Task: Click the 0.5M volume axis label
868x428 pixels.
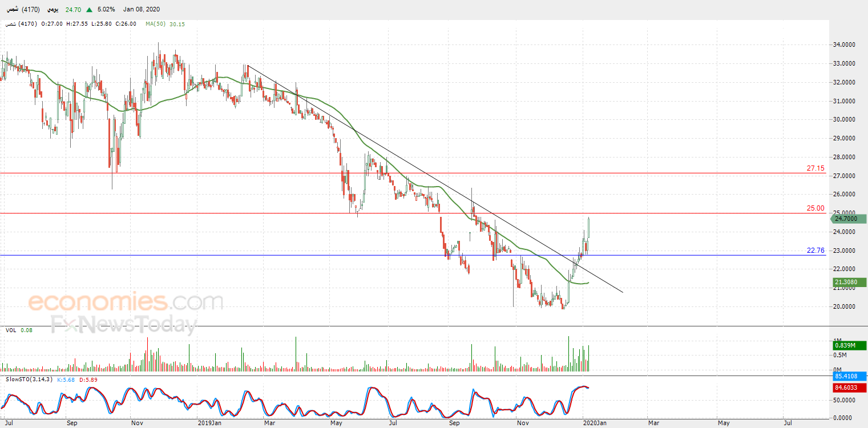Action: [x=841, y=355]
